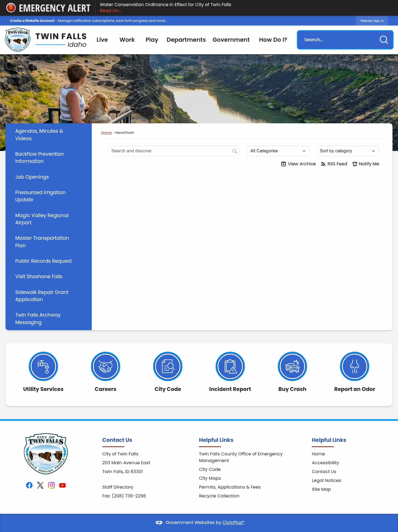Click the View Archive link
The height and width of the screenshot is (532, 398).
click(x=298, y=164)
